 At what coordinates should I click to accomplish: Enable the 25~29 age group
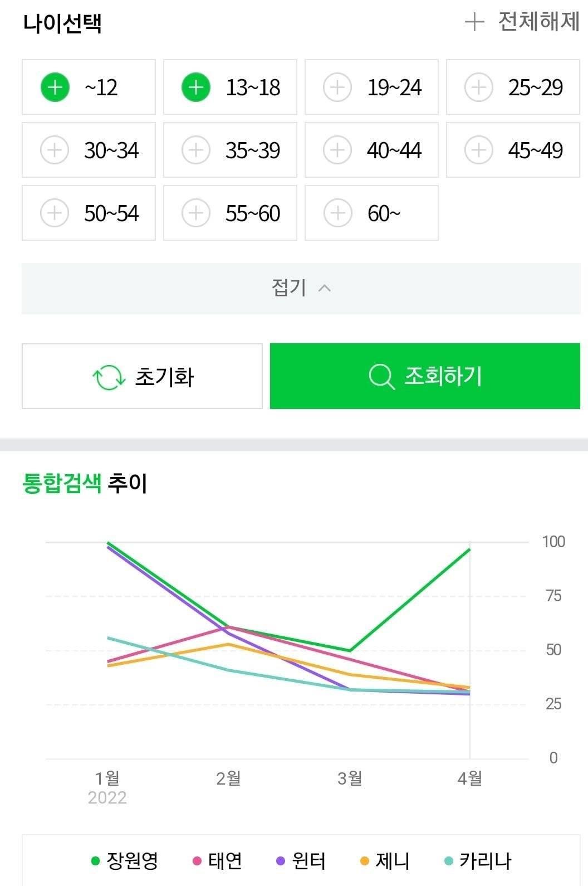tap(513, 87)
